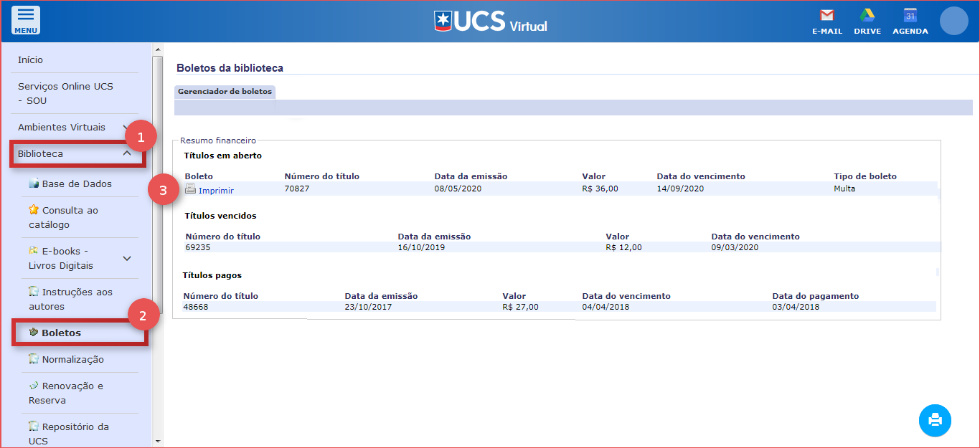Collapse the Biblioteca menu section
This screenshot has width=980, height=448.
pyautogui.click(x=126, y=153)
